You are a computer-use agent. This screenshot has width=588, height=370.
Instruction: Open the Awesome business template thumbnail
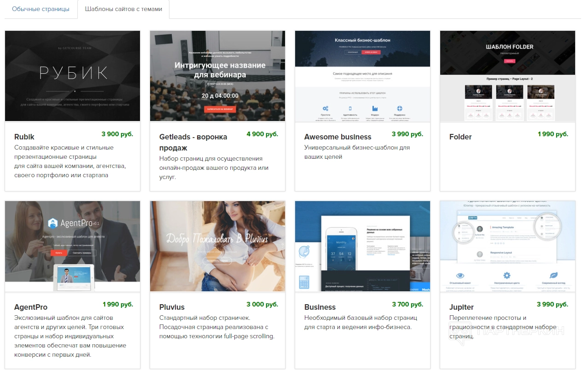pyautogui.click(x=362, y=76)
